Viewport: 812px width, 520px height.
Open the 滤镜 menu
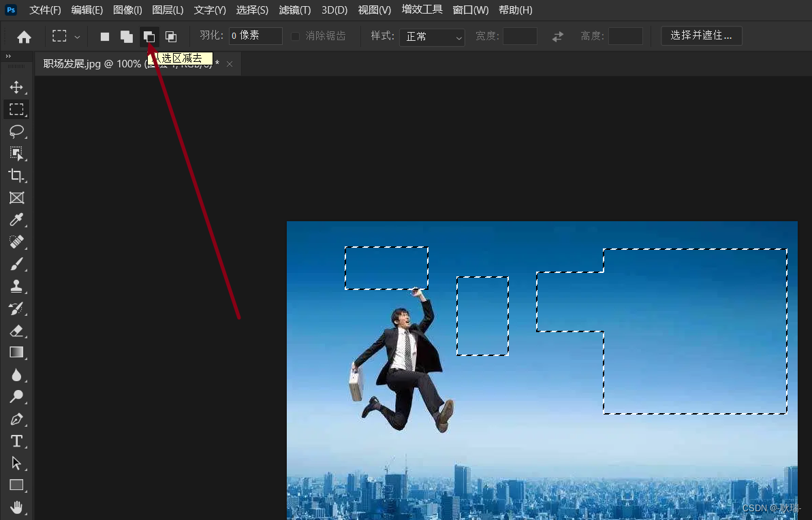(294, 10)
